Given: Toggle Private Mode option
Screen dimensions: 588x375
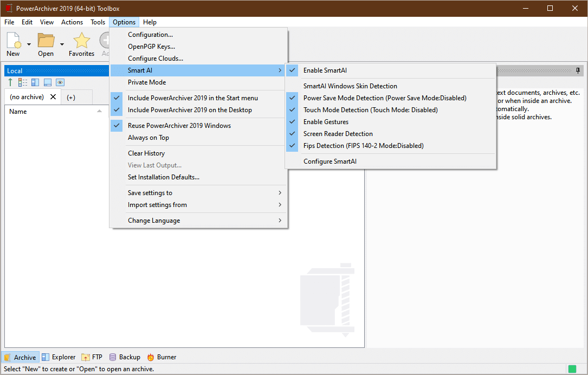Looking at the screenshot, I should pos(198,82).
